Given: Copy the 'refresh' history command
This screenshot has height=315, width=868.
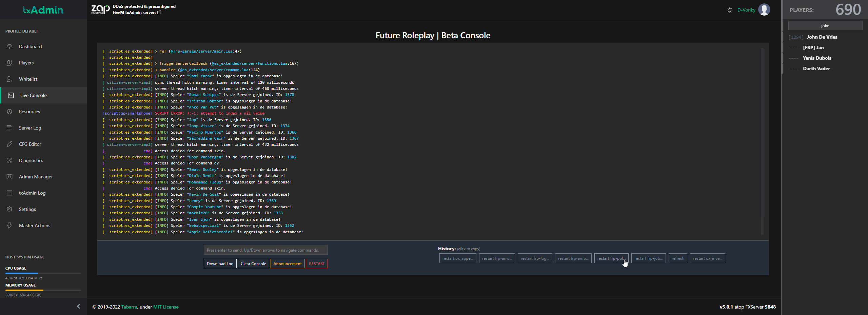Looking at the screenshot, I should coord(678,258).
